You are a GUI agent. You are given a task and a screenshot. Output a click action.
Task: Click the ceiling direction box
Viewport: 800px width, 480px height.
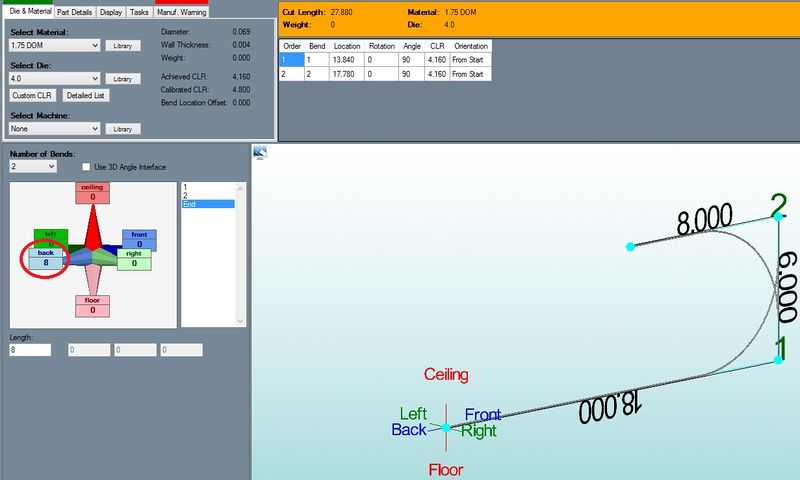(x=92, y=192)
